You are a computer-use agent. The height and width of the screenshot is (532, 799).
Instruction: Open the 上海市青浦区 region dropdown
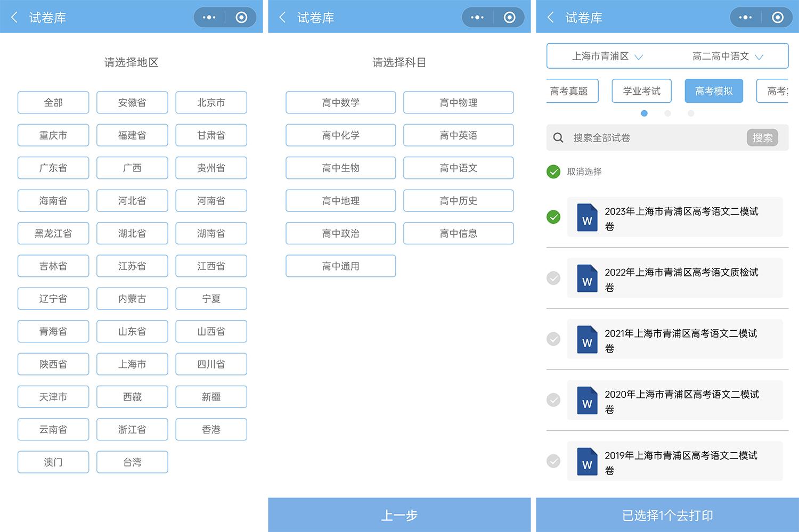click(607, 56)
